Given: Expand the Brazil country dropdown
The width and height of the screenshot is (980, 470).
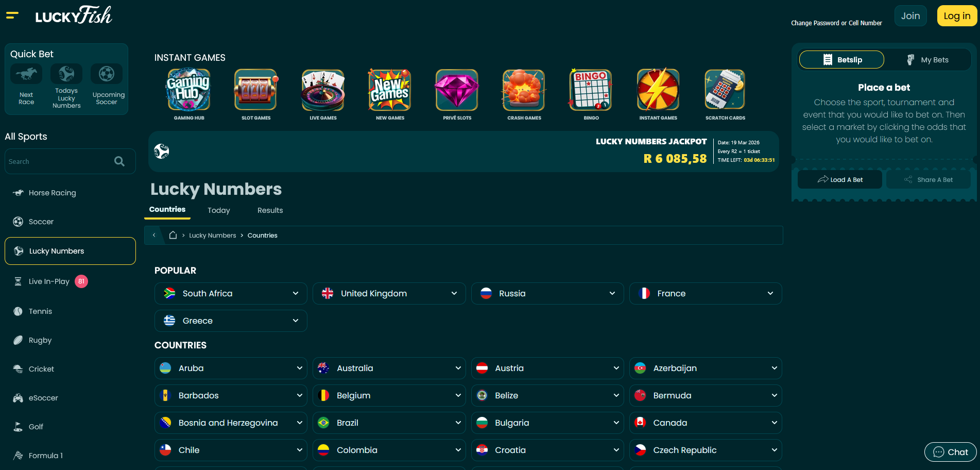Looking at the screenshot, I should pos(389,423).
